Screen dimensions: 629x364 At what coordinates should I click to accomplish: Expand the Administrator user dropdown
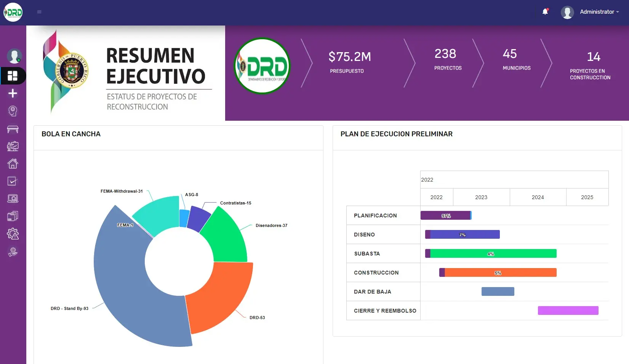pyautogui.click(x=599, y=12)
